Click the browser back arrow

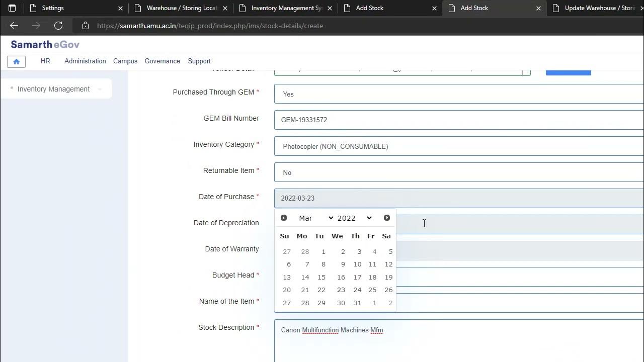[14, 26]
